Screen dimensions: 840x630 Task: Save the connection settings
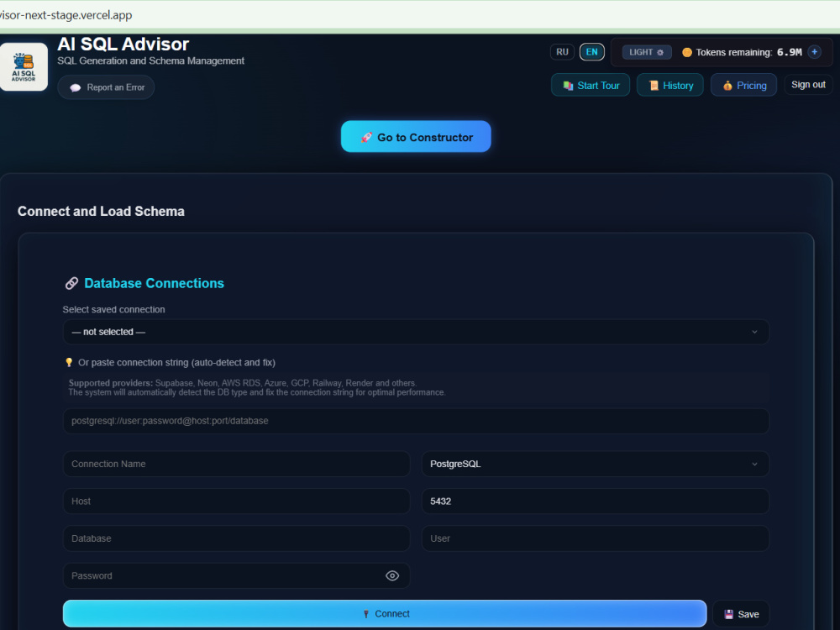(x=742, y=615)
